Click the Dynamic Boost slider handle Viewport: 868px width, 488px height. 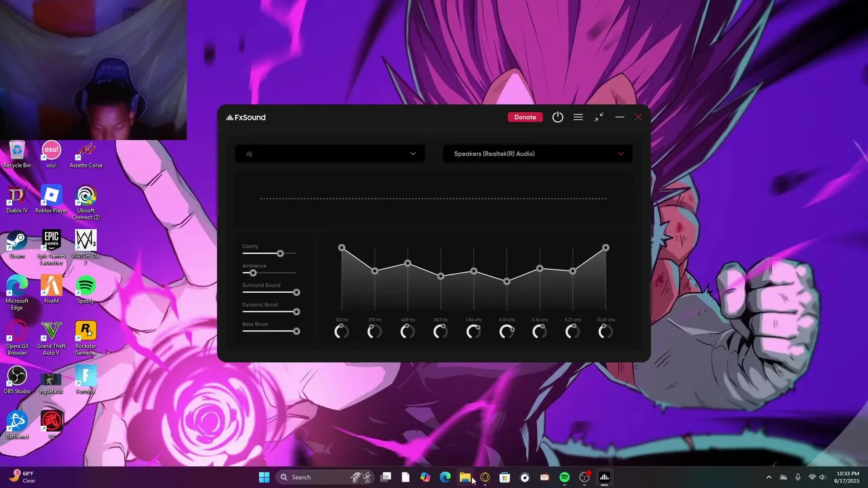click(x=296, y=312)
